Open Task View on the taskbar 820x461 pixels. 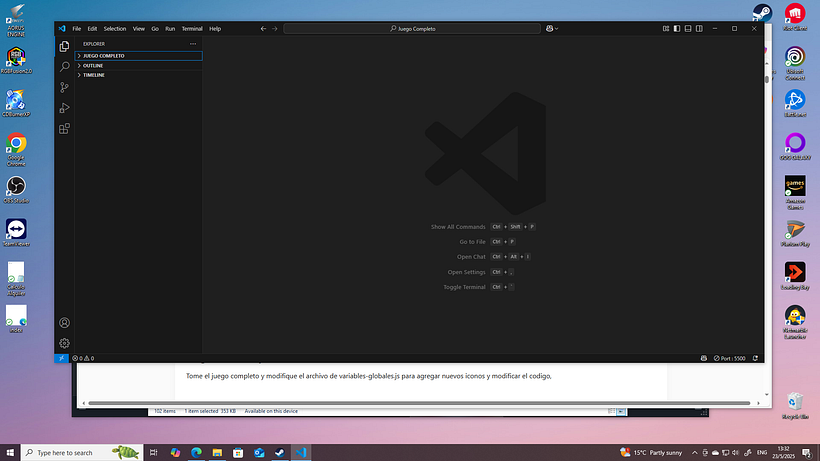(x=153, y=453)
